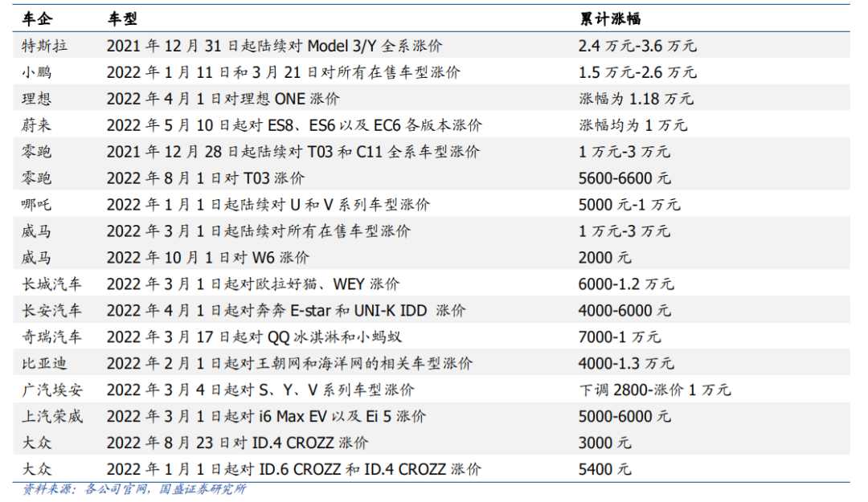Click the value 5400 元
868x502 pixels.
tap(604, 469)
